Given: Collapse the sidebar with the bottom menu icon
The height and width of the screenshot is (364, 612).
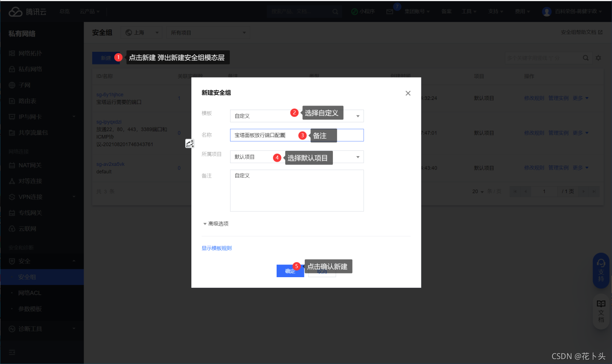Looking at the screenshot, I should tap(12, 352).
